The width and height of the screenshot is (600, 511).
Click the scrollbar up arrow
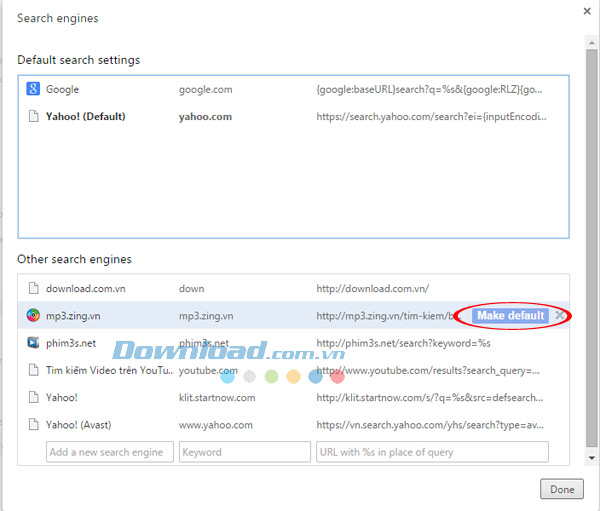tap(592, 43)
